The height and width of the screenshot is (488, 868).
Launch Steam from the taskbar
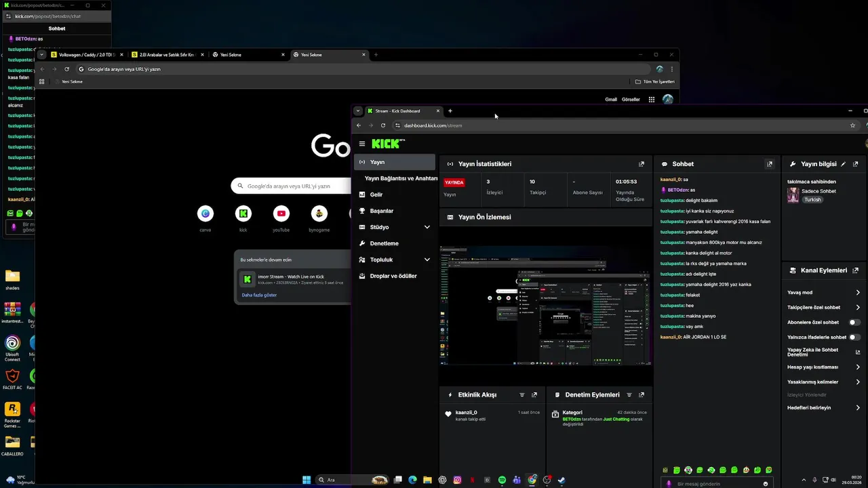tap(561, 480)
